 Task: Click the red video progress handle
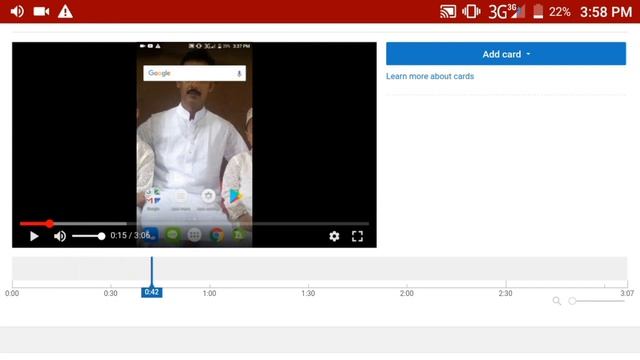coord(49,223)
